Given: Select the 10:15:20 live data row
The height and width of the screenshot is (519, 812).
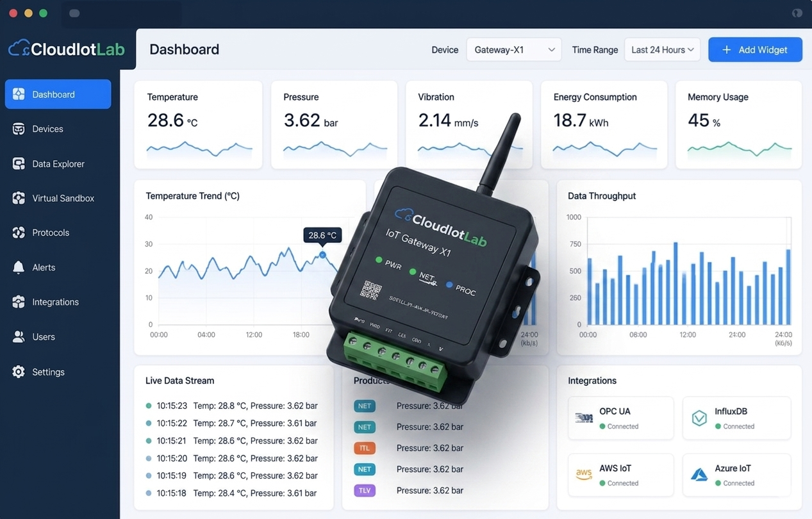Looking at the screenshot, I should click(231, 458).
